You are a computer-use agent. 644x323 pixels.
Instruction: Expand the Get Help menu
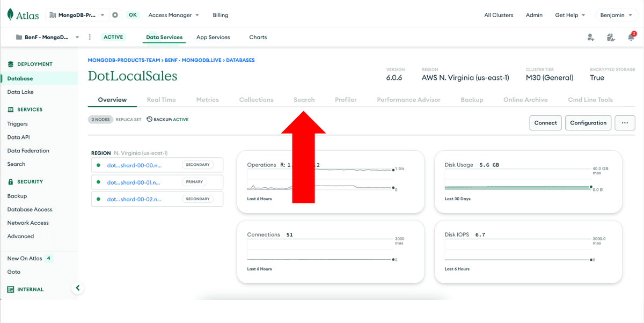(x=570, y=15)
